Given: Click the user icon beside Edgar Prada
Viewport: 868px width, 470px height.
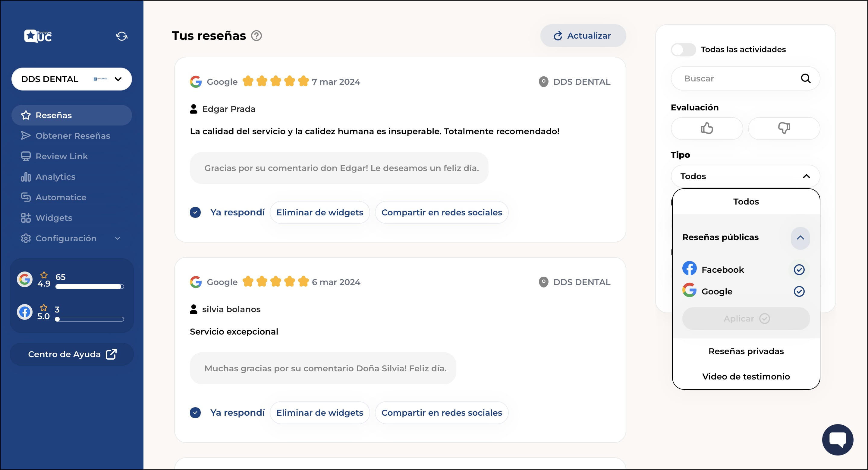Looking at the screenshot, I should (x=193, y=109).
